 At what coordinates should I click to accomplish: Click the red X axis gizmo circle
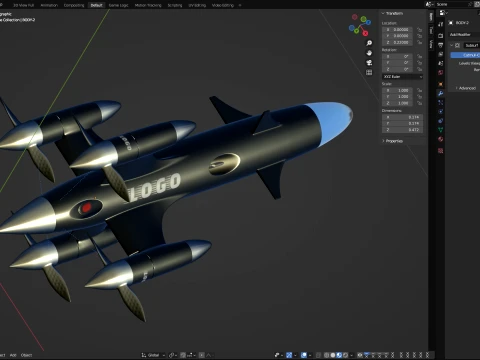(365, 33)
